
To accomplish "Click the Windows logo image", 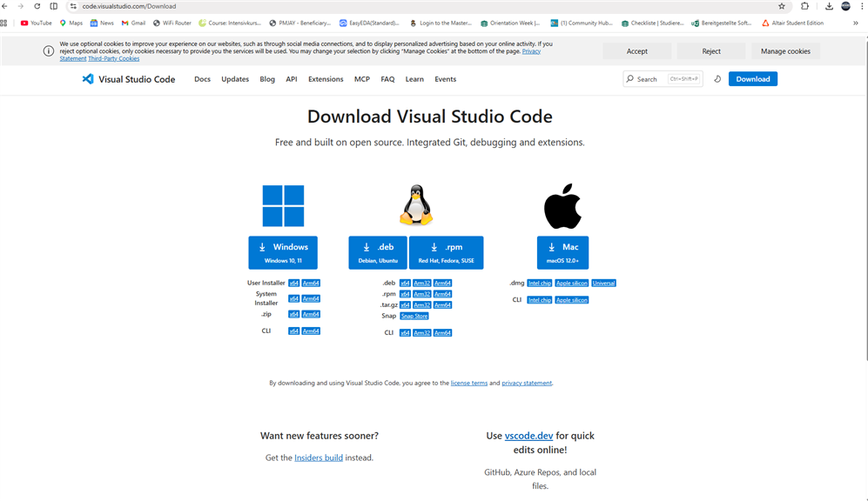I will click(x=283, y=206).
